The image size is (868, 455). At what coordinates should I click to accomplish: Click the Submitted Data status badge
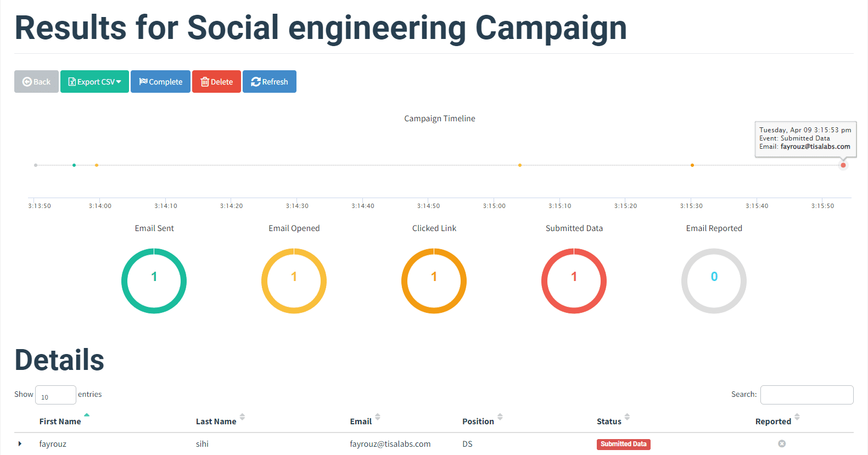point(623,444)
